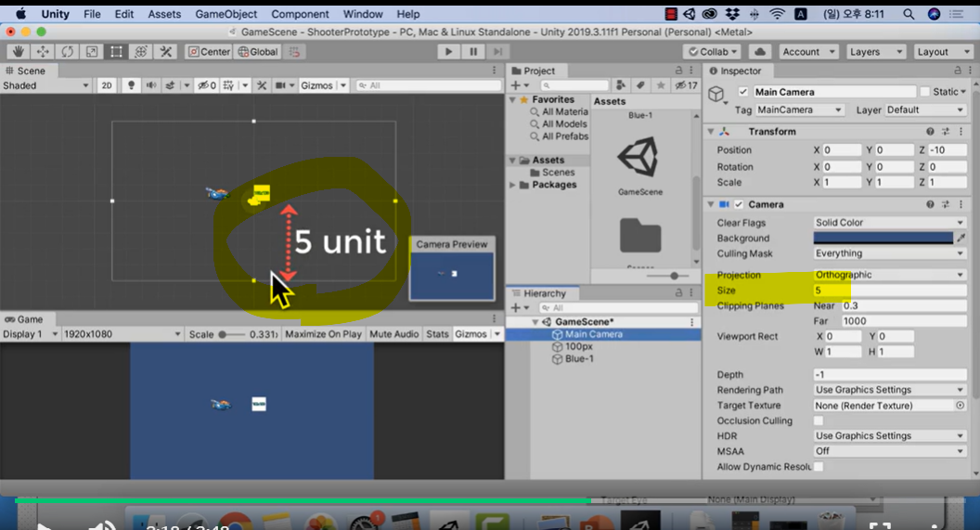
Task: Expand the Packages folder
Action: point(513,185)
